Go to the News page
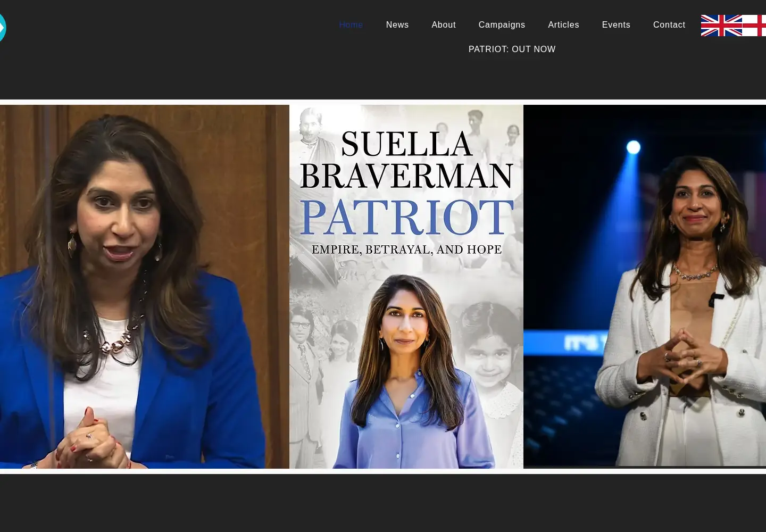This screenshot has width=766, height=532. tap(397, 24)
